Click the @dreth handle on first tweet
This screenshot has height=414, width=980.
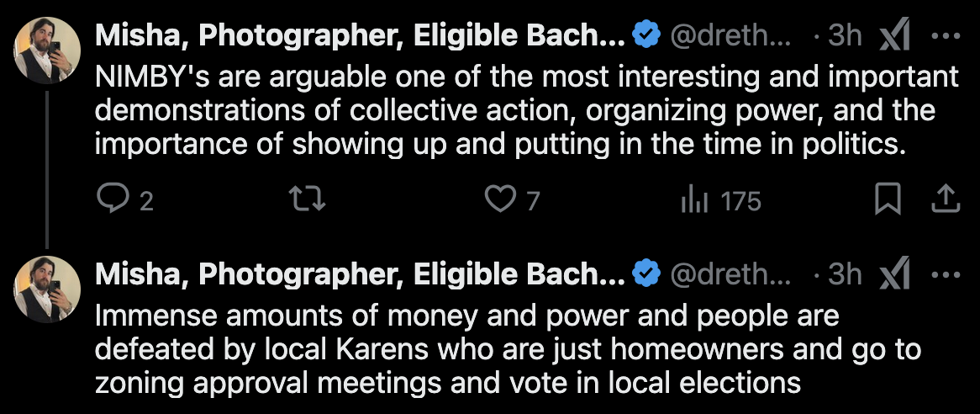[730, 35]
